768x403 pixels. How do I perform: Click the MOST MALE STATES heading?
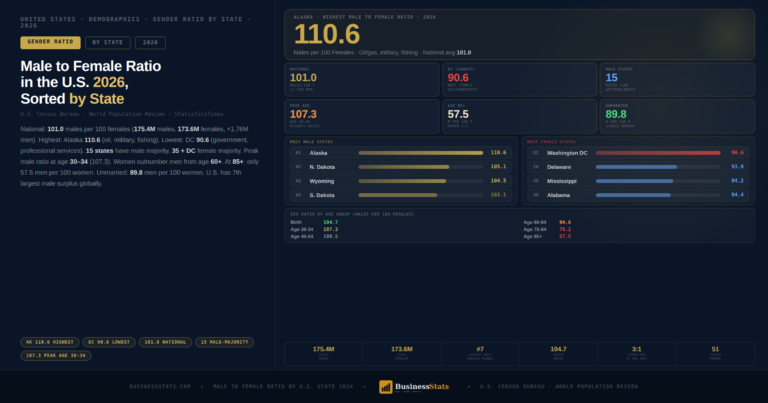pyautogui.click(x=311, y=142)
